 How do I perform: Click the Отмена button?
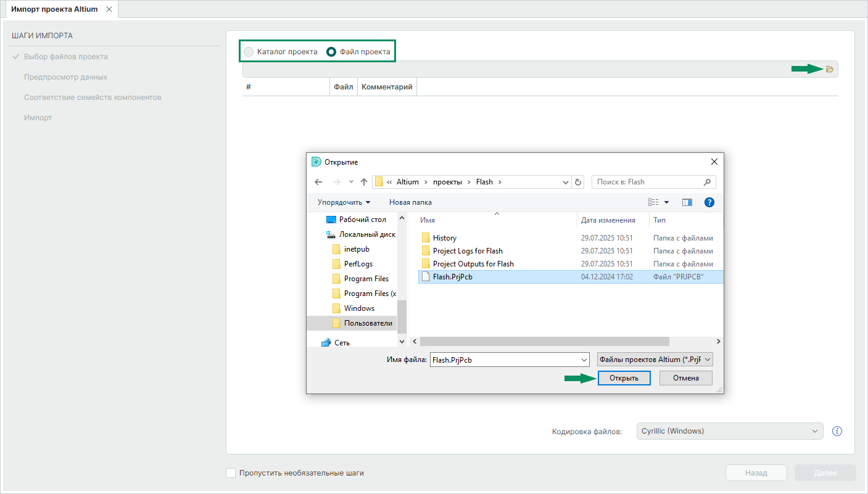tap(685, 378)
